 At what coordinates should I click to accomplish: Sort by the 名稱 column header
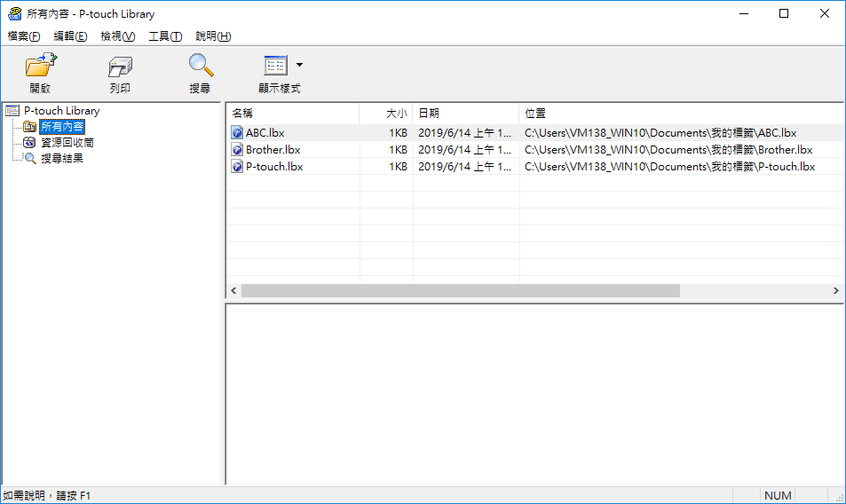click(x=293, y=114)
